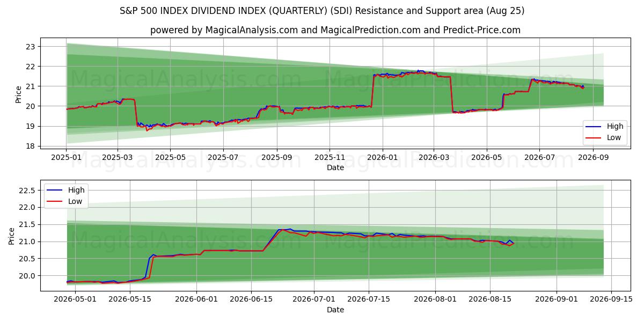Click the '2026-03' tick label on upper x-axis
Image resolution: width=644 pixels, height=322 pixels.
(433, 158)
